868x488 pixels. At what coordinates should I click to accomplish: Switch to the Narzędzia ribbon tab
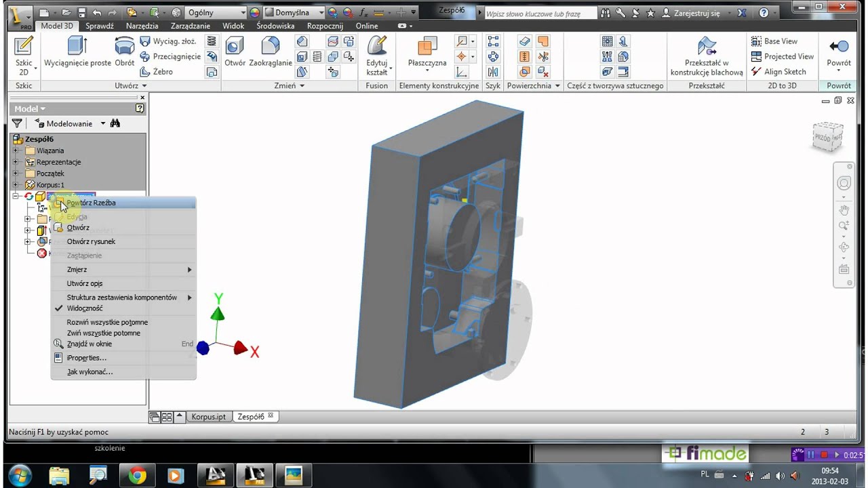coord(142,26)
